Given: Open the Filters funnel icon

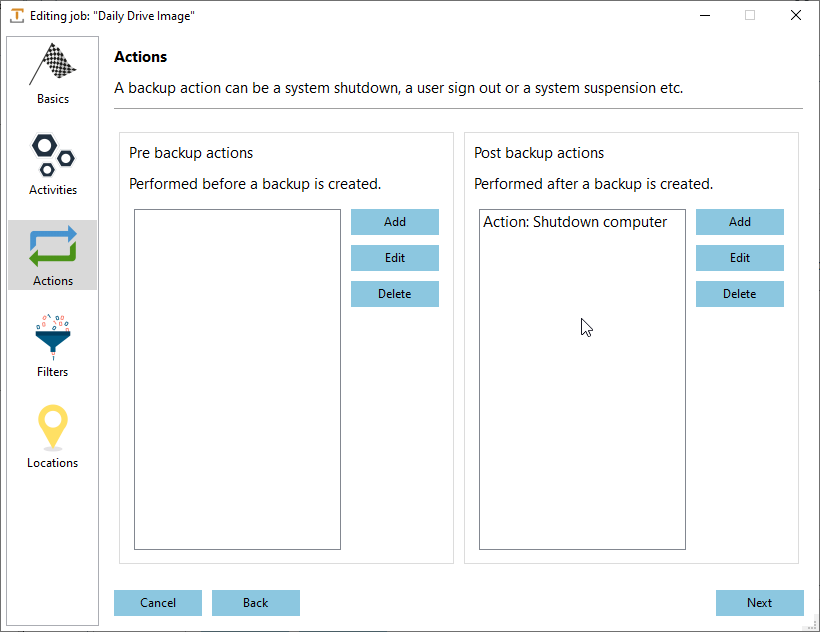Looking at the screenshot, I should tap(52, 337).
